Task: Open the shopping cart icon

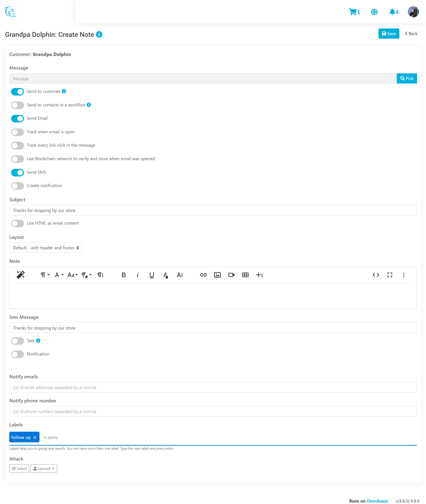Action: [353, 12]
